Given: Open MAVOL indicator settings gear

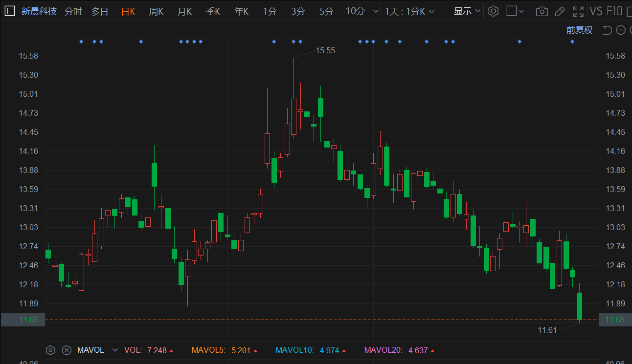Looking at the screenshot, I should tap(50, 350).
